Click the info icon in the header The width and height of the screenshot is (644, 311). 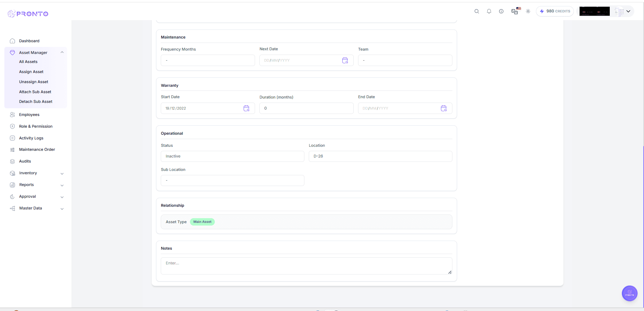pyautogui.click(x=501, y=11)
